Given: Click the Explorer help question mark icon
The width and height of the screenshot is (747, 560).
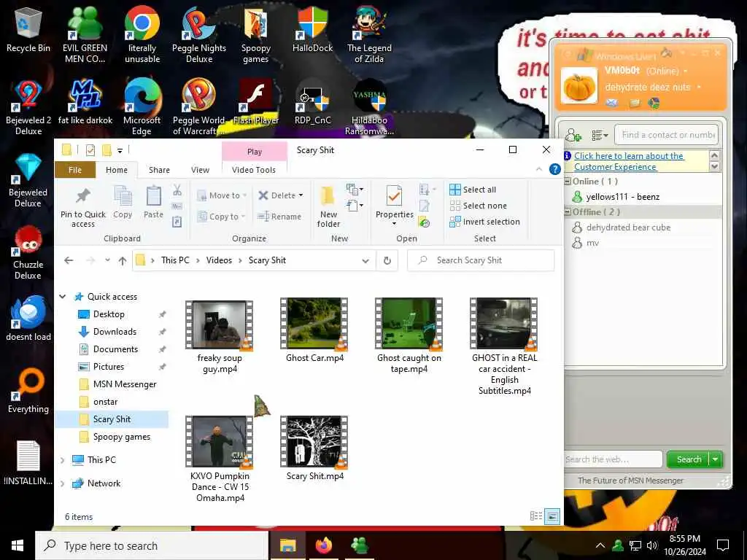Looking at the screenshot, I should tap(554, 169).
